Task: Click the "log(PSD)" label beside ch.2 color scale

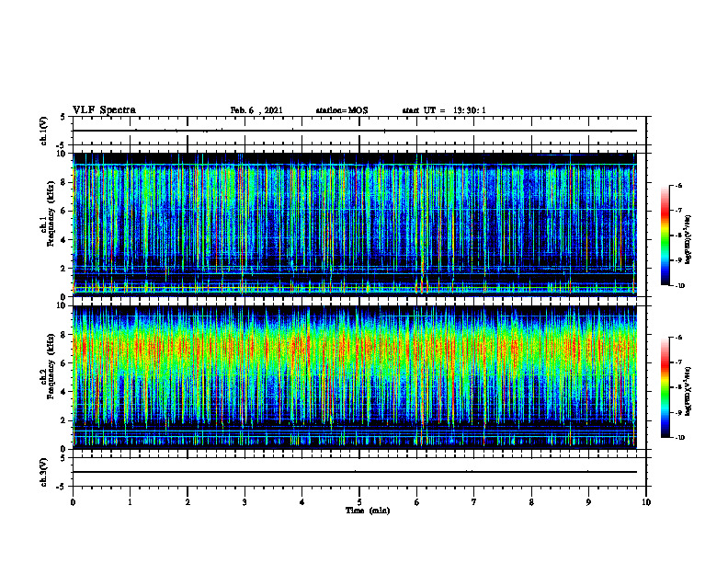Action: tap(688, 391)
